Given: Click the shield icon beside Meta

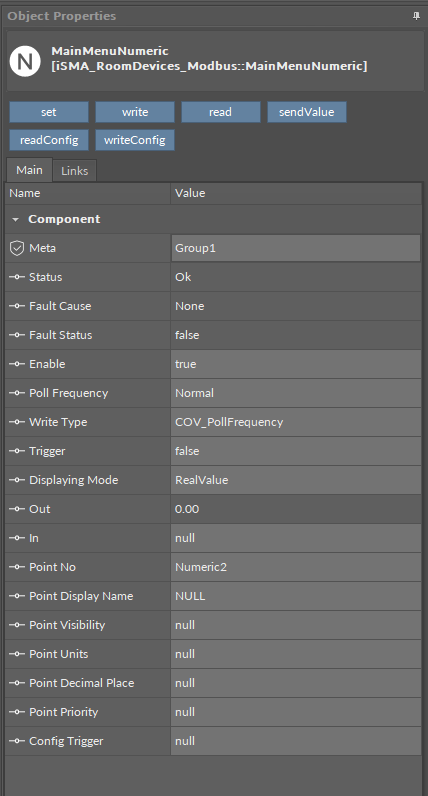Looking at the screenshot, I should point(17,248).
